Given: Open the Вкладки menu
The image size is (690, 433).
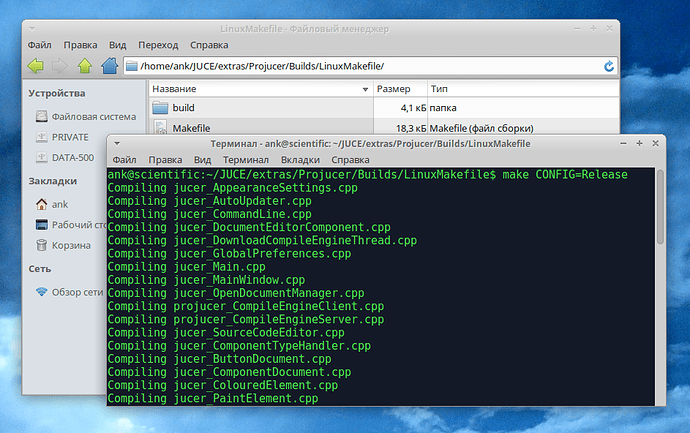Looking at the screenshot, I should point(300,160).
